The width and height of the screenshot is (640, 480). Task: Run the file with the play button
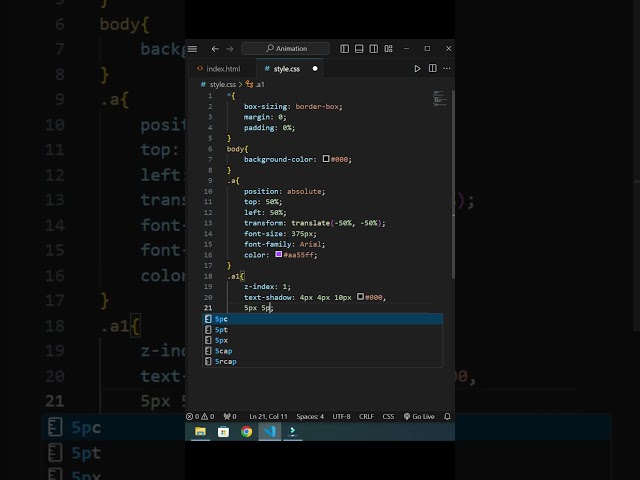click(x=417, y=69)
